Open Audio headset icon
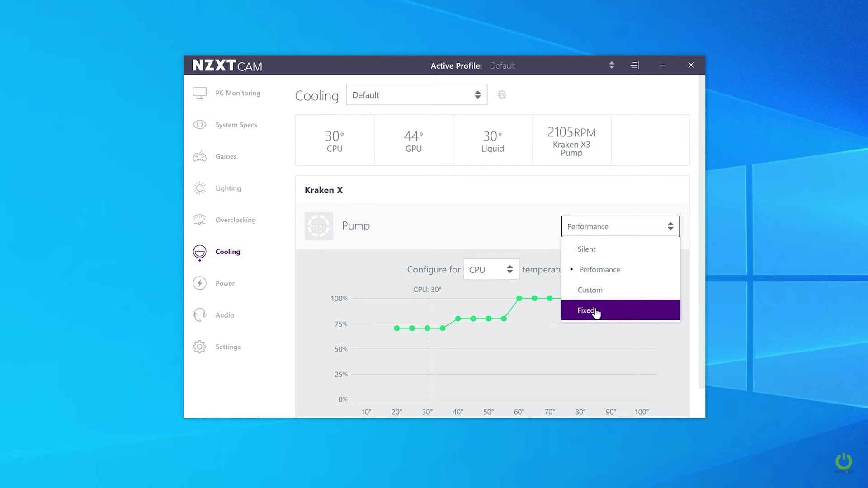Viewport: 868px width, 488px height. (199, 315)
